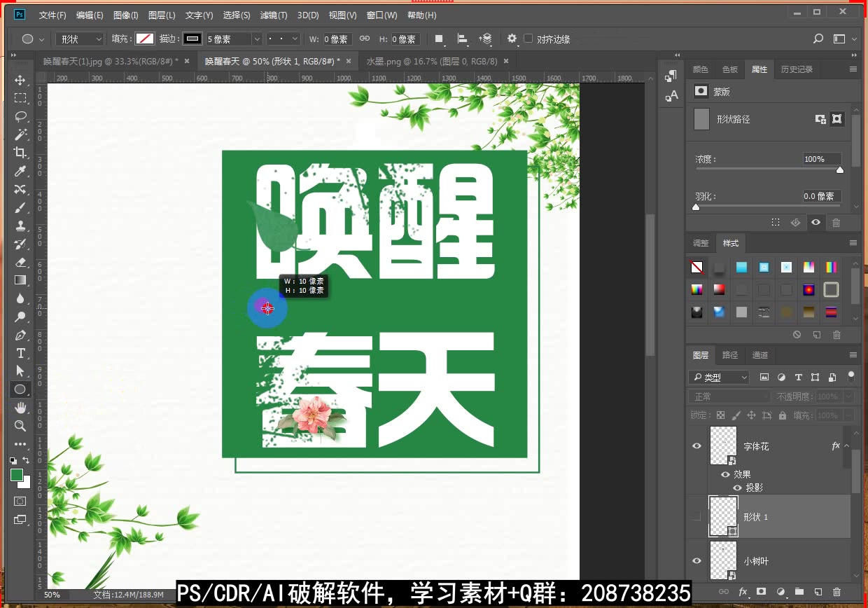Screen dimensions: 868x608
Task: Open the 正常 blend mode dropdown
Action: (x=728, y=396)
